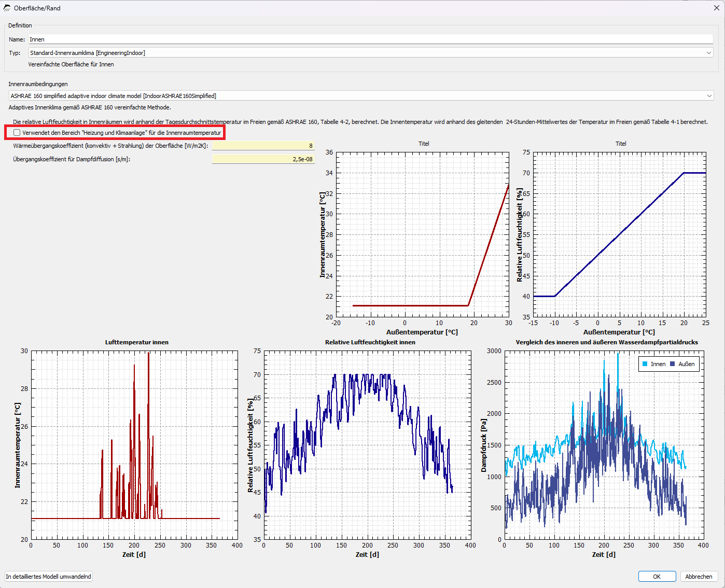Click the 'Lufttemperatur innen' chart title

click(137, 342)
